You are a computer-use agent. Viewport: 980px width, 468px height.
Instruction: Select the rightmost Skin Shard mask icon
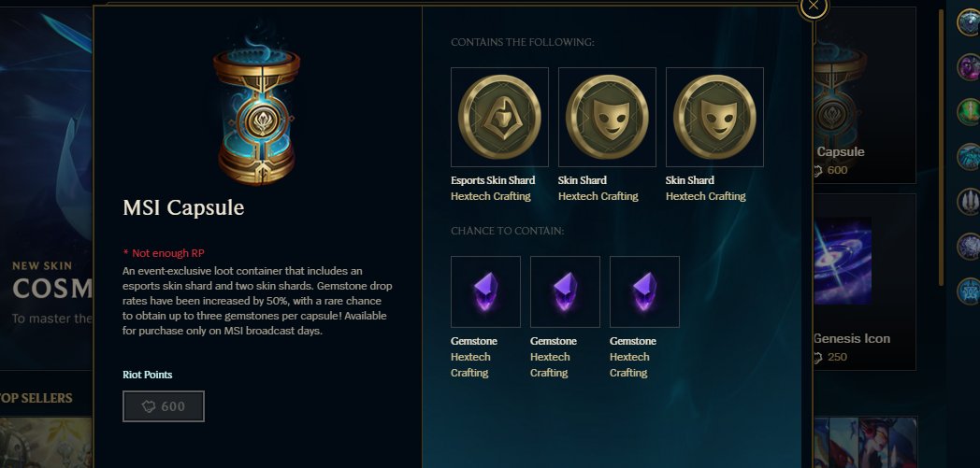click(714, 118)
